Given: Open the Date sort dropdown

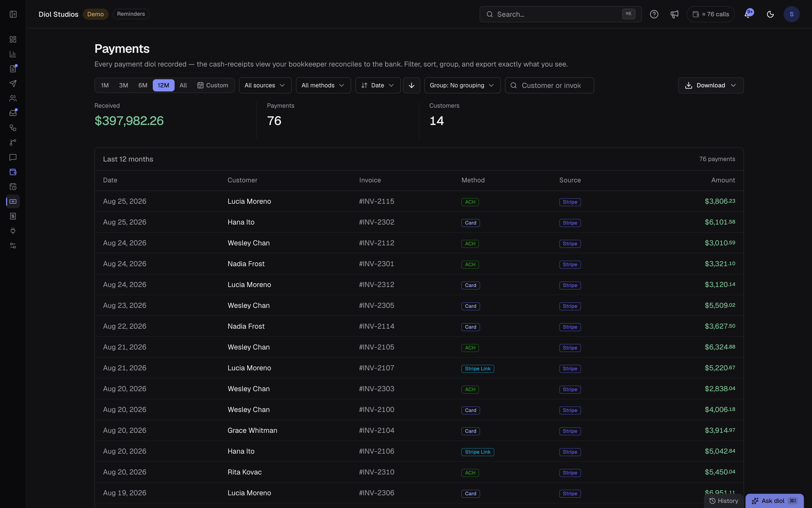Looking at the screenshot, I should tap(378, 85).
